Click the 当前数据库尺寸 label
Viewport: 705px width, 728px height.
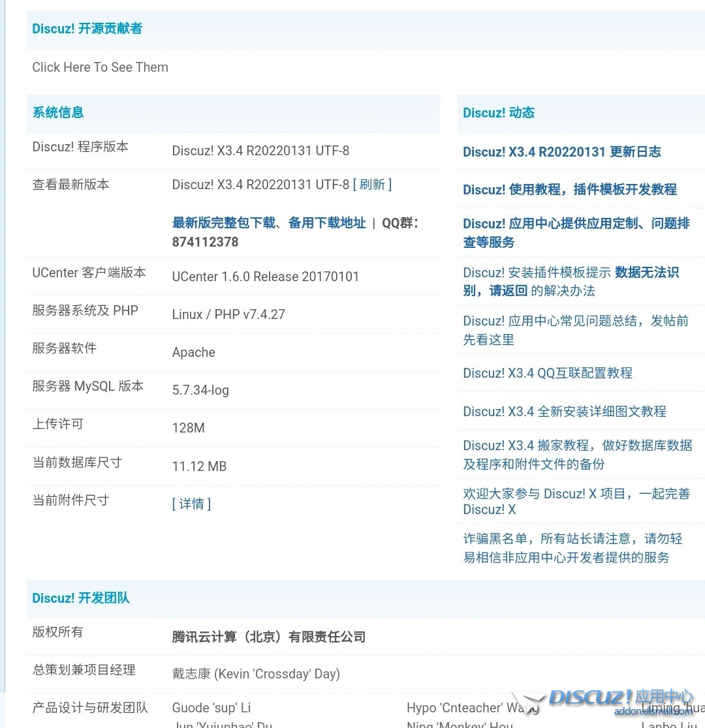[77, 462]
